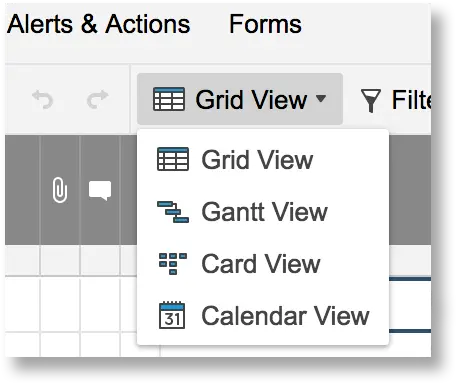Choose Card View from the menu
The width and height of the screenshot is (456, 383).
point(263,264)
